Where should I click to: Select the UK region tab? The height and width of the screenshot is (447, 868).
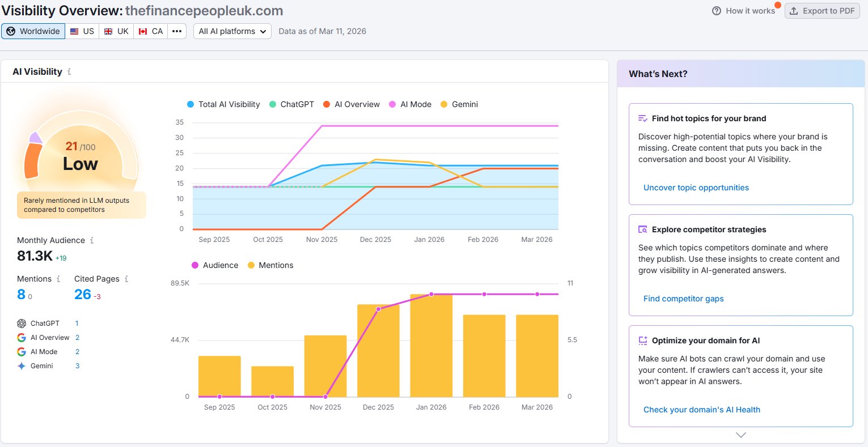pyautogui.click(x=116, y=31)
